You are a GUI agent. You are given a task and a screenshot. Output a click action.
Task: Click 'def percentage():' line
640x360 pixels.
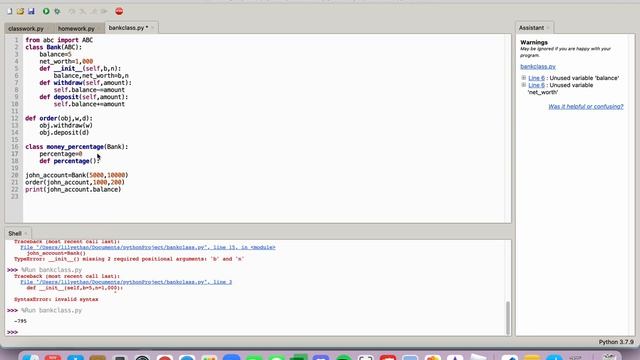tap(69, 161)
